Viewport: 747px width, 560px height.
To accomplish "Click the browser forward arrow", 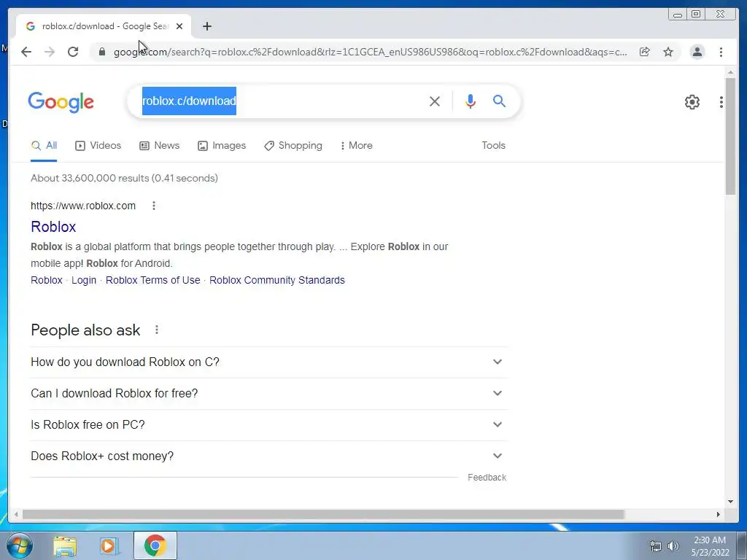I will pos(50,52).
